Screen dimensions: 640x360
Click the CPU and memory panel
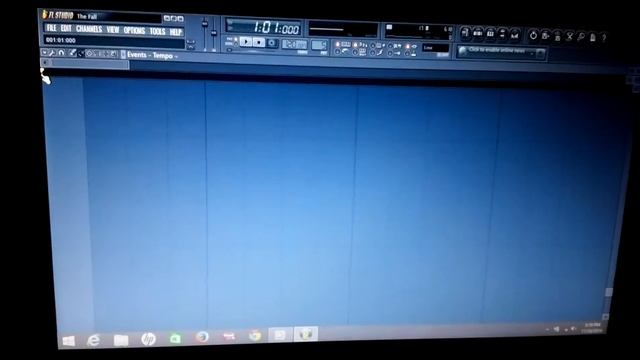[x=417, y=31]
